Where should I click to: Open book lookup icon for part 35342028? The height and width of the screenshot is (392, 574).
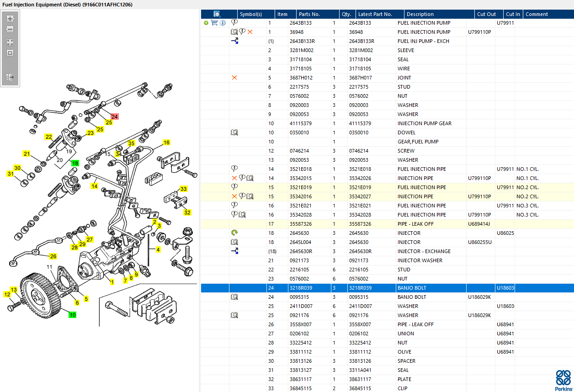click(242, 215)
